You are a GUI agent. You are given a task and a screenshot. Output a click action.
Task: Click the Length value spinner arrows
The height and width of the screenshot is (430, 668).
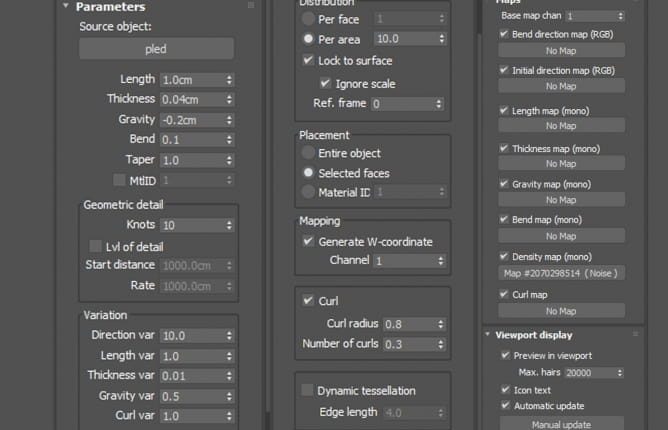tap(230, 79)
